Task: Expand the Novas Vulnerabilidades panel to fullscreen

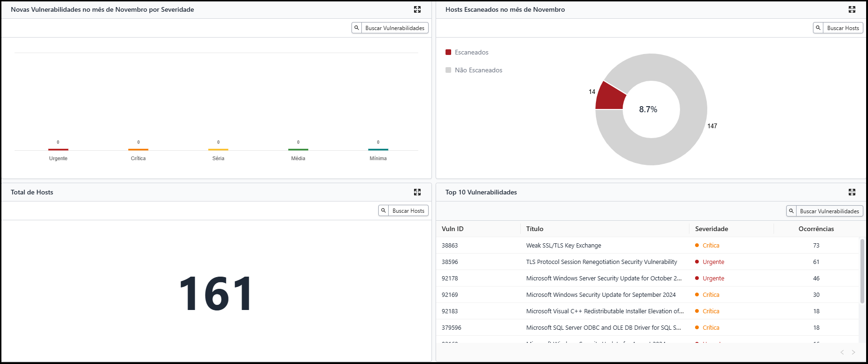Action: 417,9
